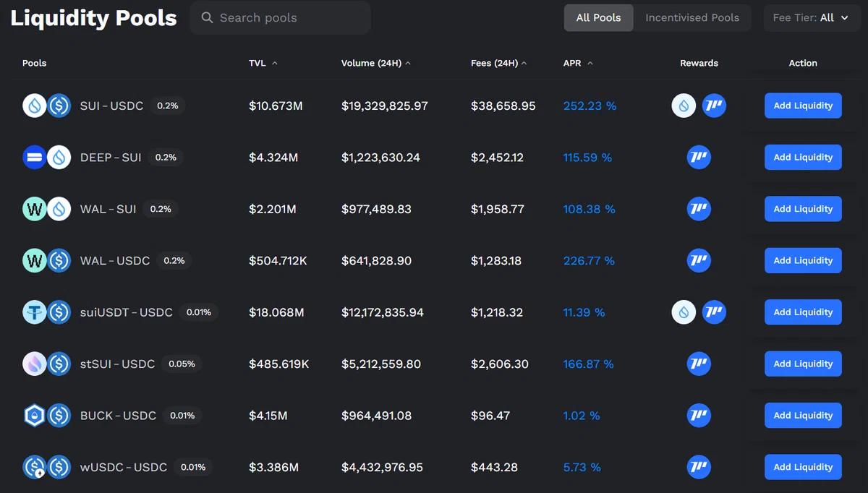Image resolution: width=868 pixels, height=493 pixels.
Task: Sort pools by TVL column arrow
Action: tap(275, 64)
